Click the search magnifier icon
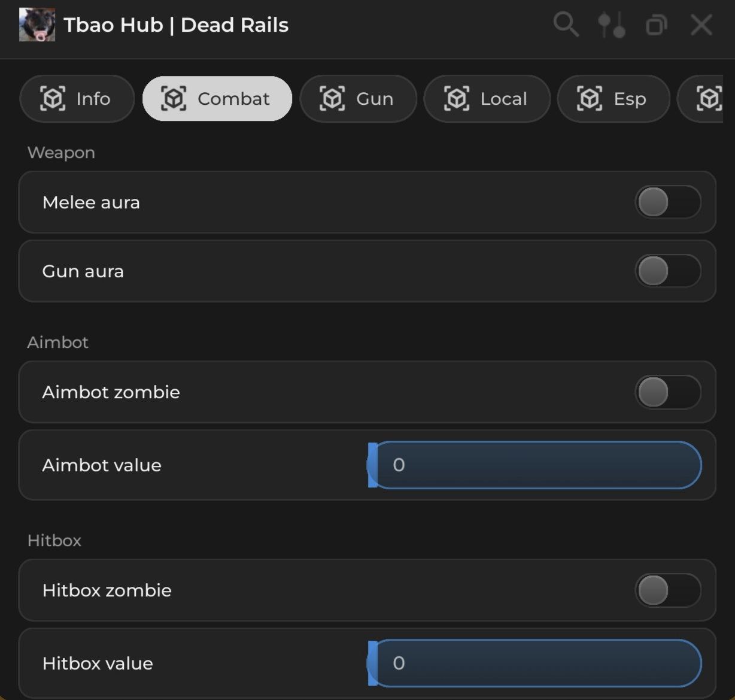 coord(565,25)
